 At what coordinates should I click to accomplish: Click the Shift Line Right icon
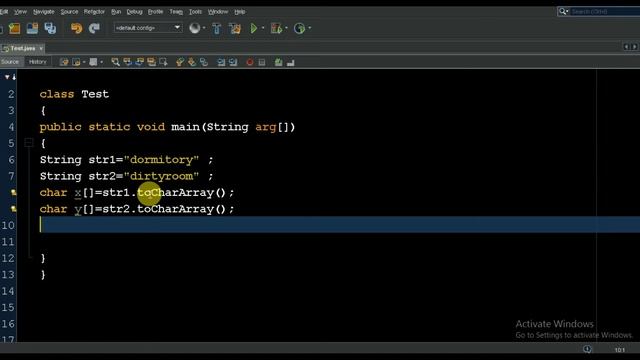click(233, 62)
